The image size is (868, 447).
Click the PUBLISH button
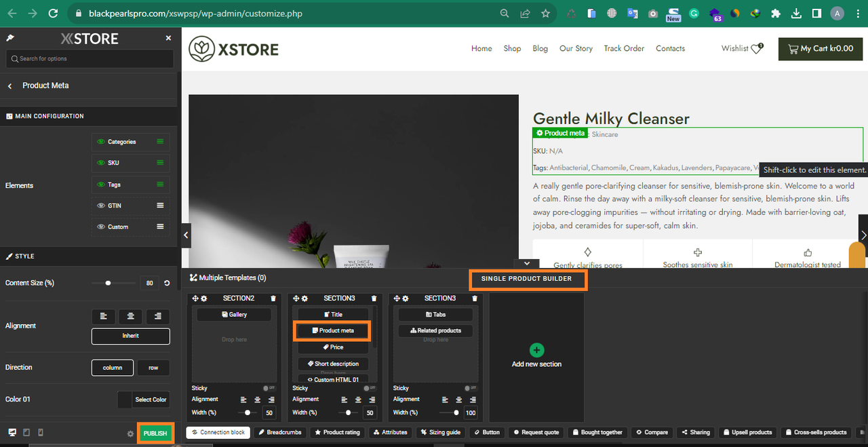pos(155,433)
